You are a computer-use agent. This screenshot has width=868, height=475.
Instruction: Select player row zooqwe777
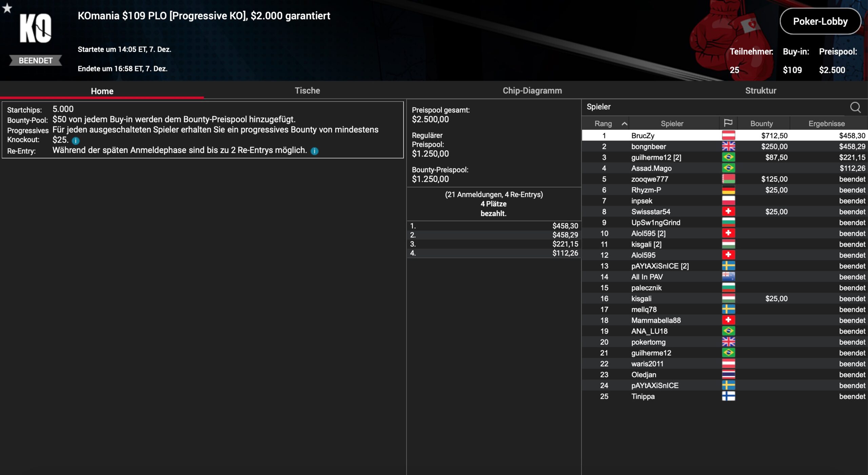click(649, 179)
